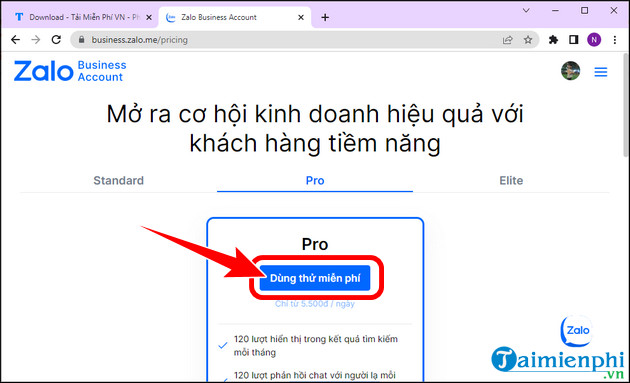The image size is (630, 383).
Task: Open the hamburger menu on Zalo page
Action: [601, 72]
